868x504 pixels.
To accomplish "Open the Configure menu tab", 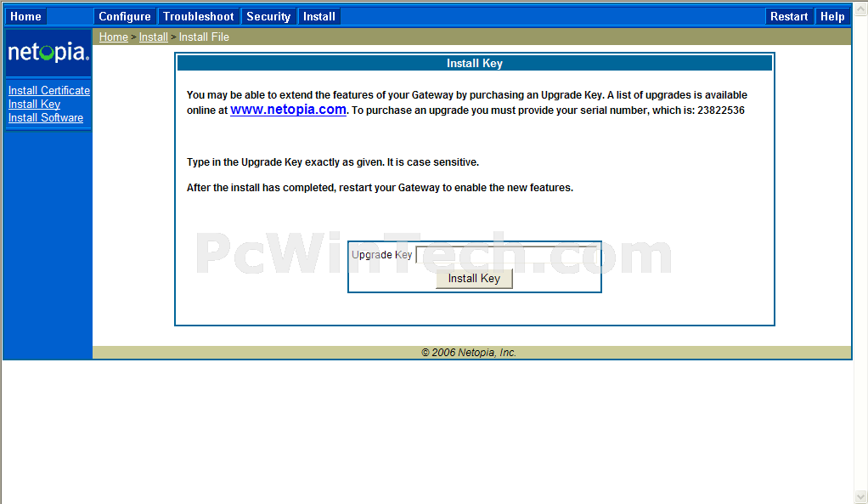I will [x=125, y=17].
